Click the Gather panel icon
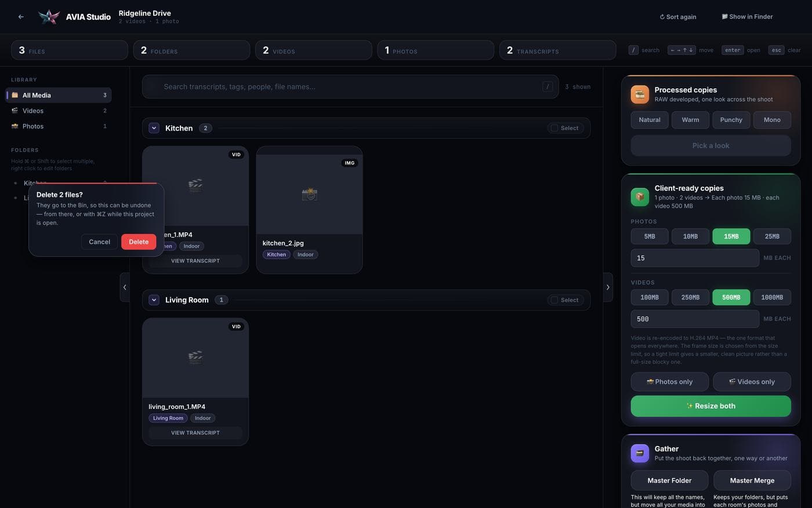 point(640,453)
